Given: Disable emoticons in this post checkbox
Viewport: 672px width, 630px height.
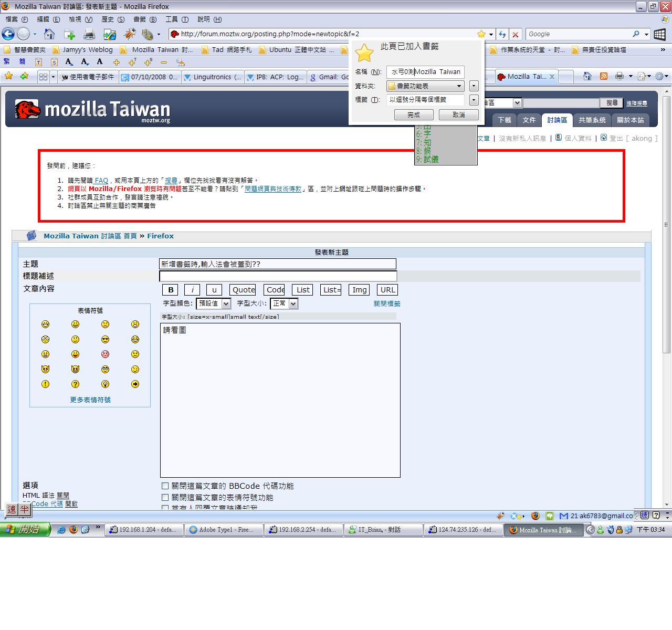Looking at the screenshot, I should 165,497.
